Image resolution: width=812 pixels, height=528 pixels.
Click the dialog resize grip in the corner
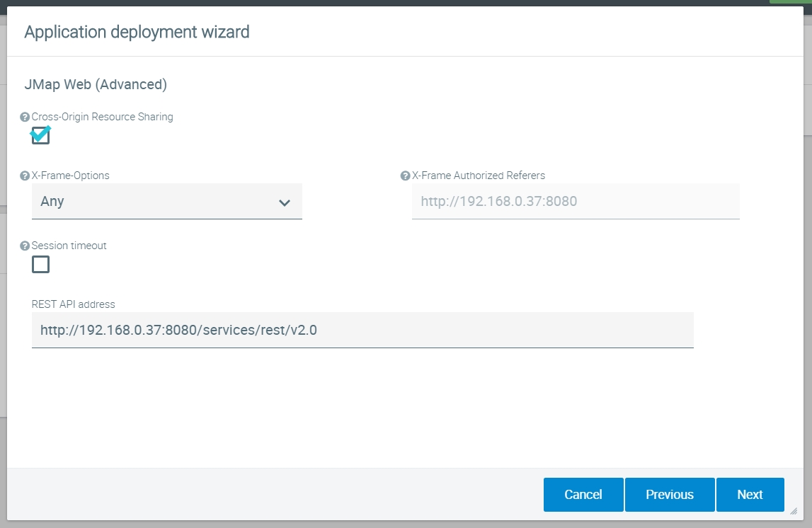[x=794, y=511]
